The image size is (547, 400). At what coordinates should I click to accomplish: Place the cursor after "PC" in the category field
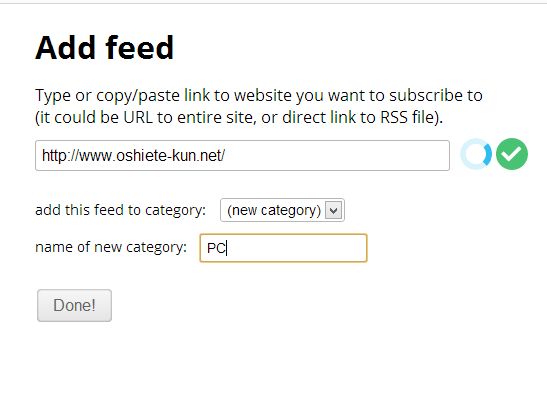coord(227,248)
